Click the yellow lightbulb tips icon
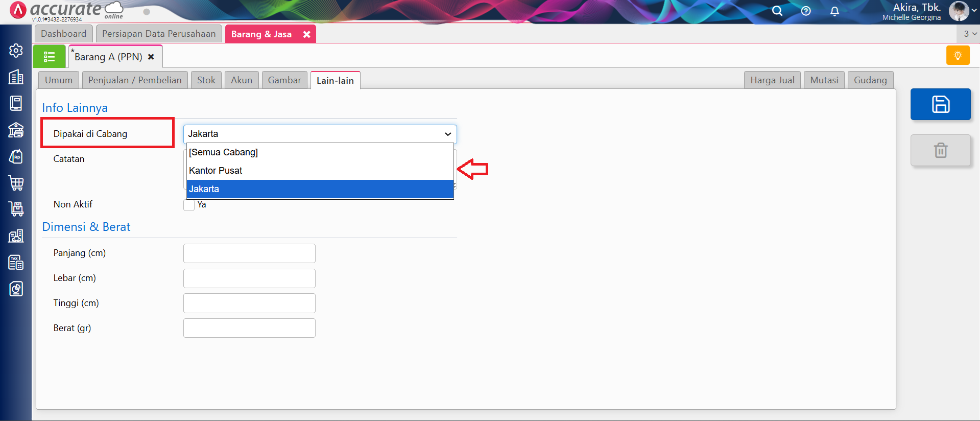980x421 pixels. [x=958, y=56]
